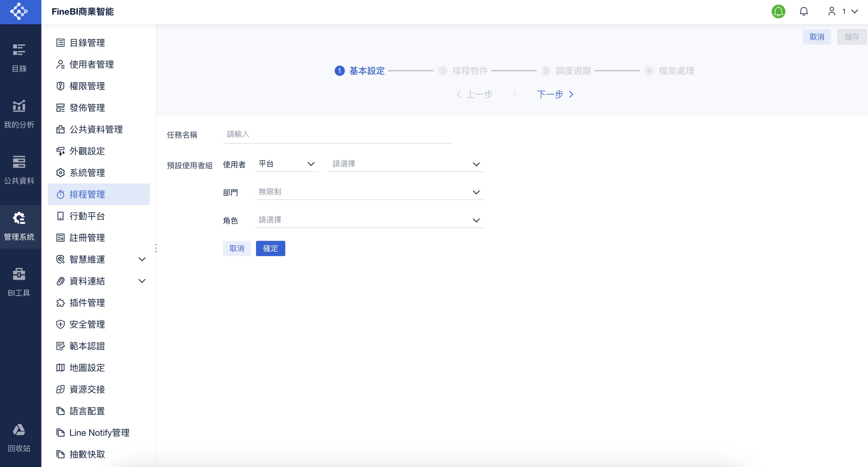The image size is (868, 467).
Task: Click the user account icon
Action: coord(832,11)
